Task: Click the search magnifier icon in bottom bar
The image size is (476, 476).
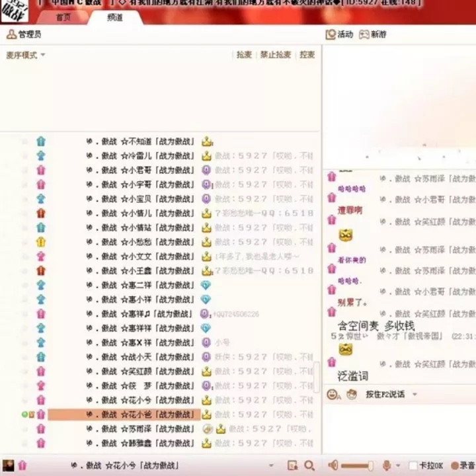Action: 308,465
